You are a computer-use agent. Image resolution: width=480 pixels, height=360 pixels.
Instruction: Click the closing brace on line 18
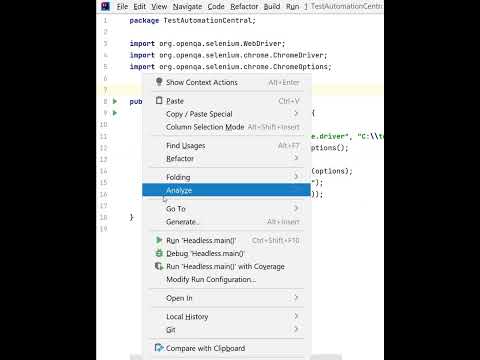coord(131,217)
